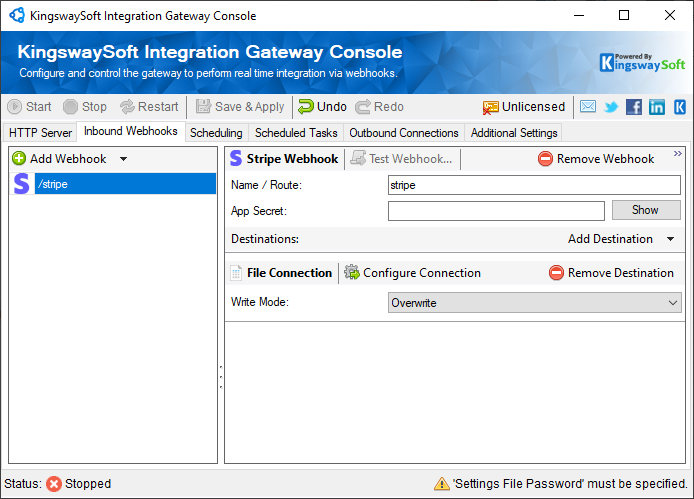This screenshot has width=694, height=499.
Task: Open the Twitter bird icon
Action: (611, 107)
